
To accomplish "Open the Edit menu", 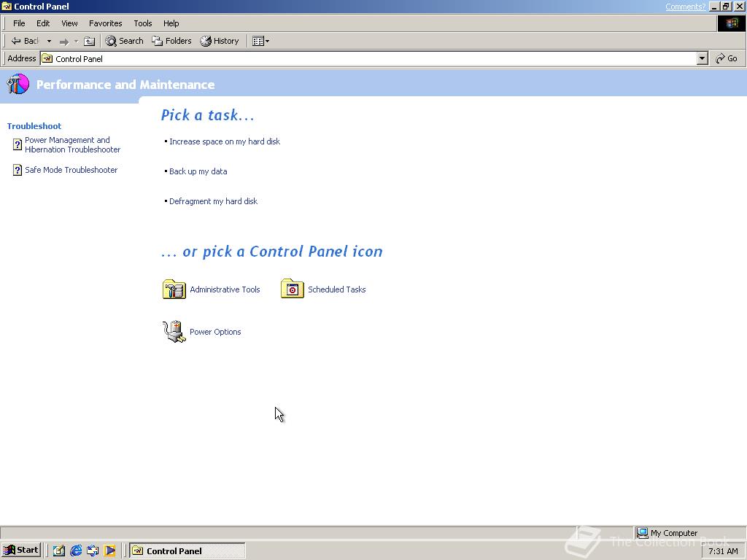I will 43,23.
